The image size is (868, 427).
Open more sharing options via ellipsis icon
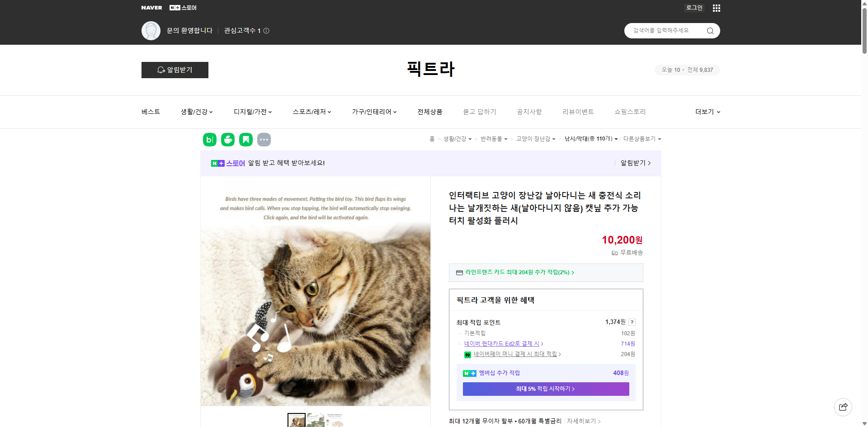[264, 139]
